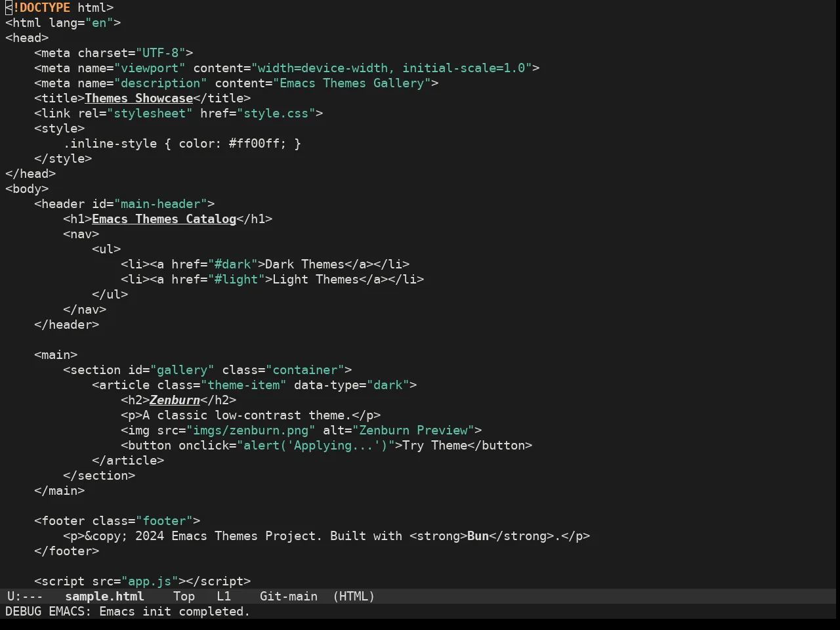Click the "footer" class string

(164, 521)
